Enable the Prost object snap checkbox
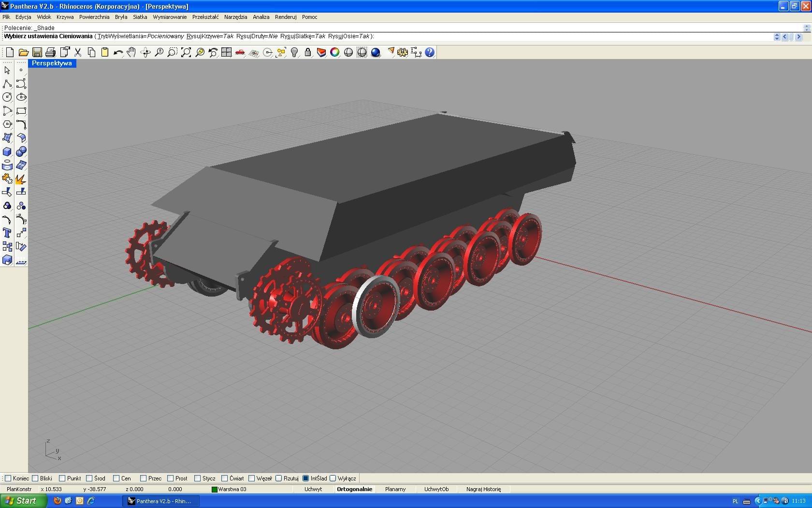This screenshot has height=508, width=812. [x=170, y=478]
